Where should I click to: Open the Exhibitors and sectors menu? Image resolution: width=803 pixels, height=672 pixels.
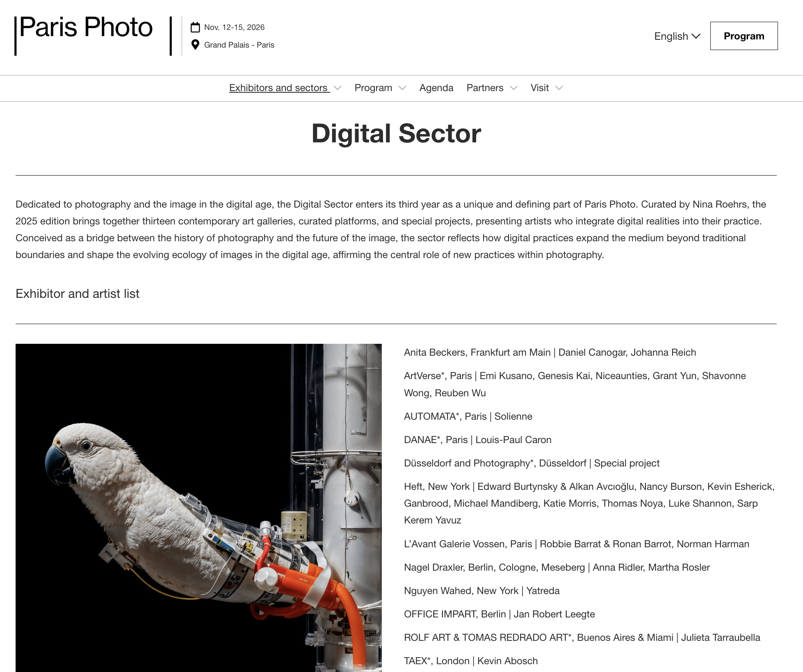[x=279, y=88]
